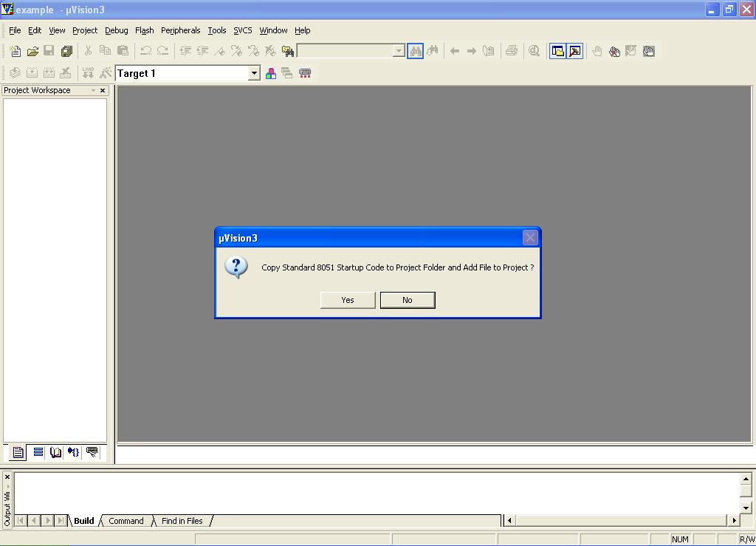Click the output window scroll down arrow
This screenshot has width=756, height=546.
coord(746,508)
